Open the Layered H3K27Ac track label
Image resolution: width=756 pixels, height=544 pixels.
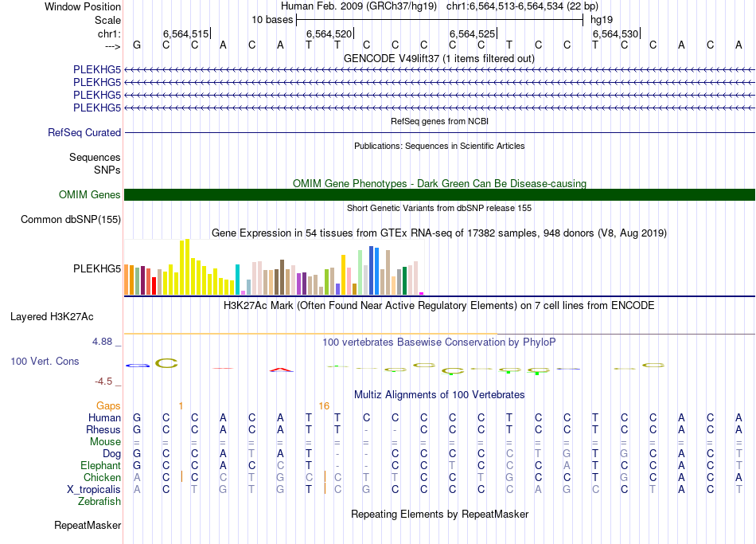tap(52, 317)
